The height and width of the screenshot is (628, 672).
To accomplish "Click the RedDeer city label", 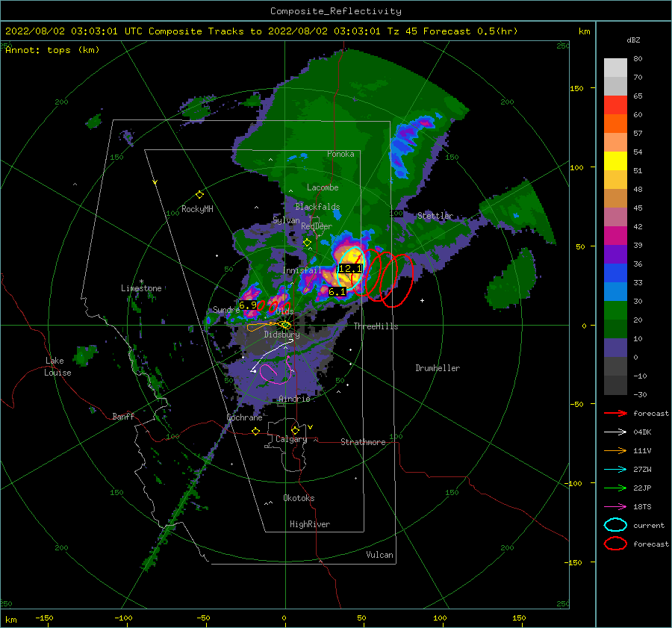I will 317,226.
